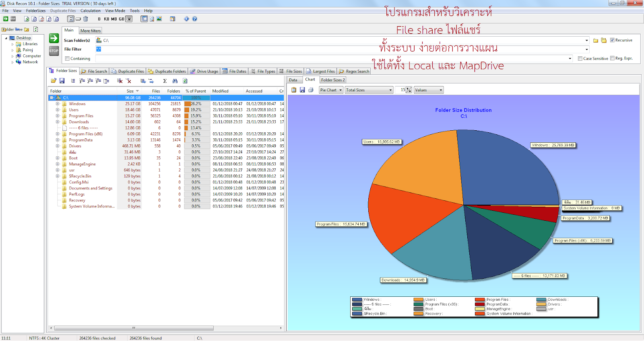Click the picture icon in top toolbar
The image size is (644, 341).
tap(159, 19)
